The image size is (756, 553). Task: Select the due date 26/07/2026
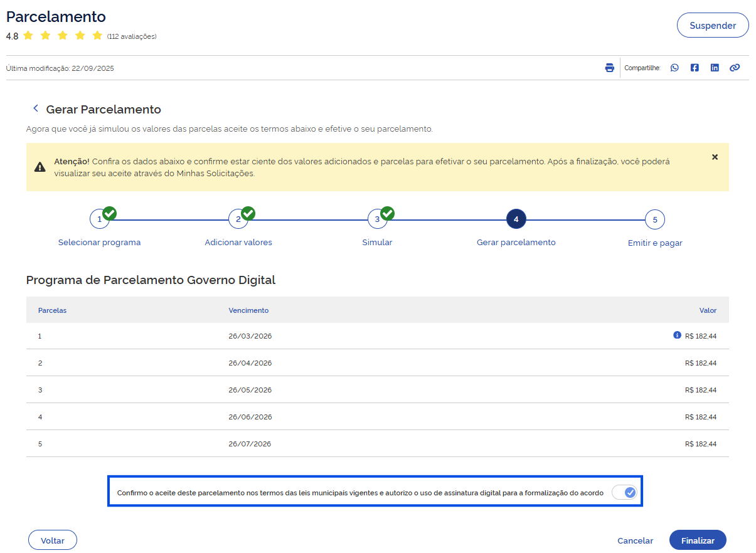(250, 444)
